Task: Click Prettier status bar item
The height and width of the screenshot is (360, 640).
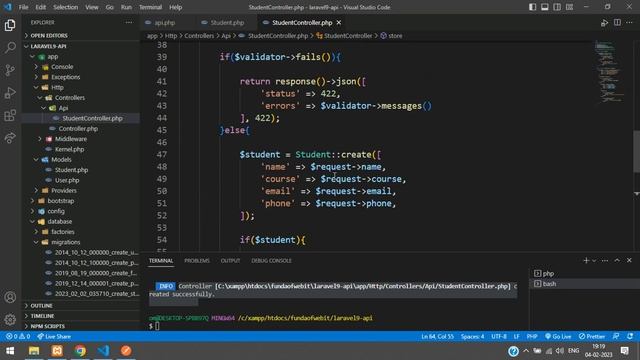Action: click(591, 336)
